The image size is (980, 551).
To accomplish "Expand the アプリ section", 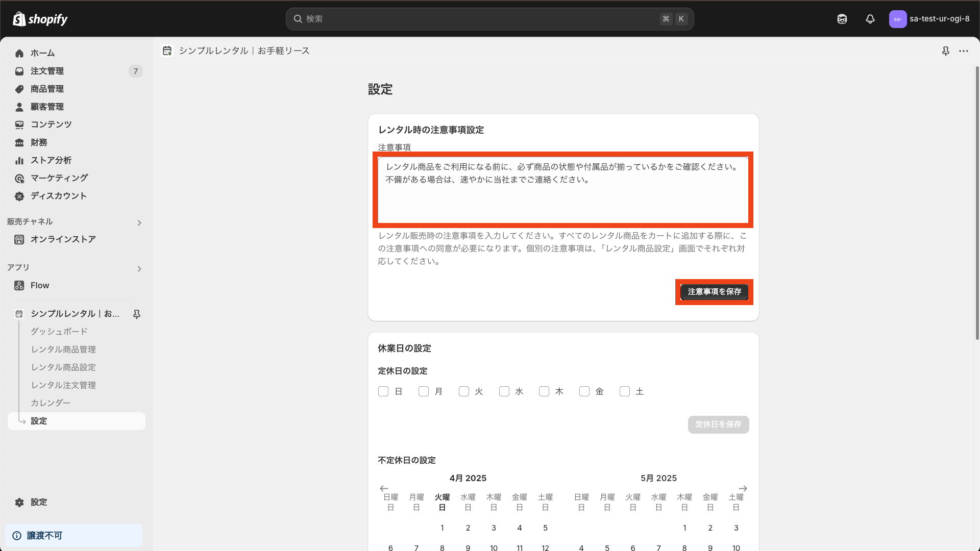I will point(139,268).
